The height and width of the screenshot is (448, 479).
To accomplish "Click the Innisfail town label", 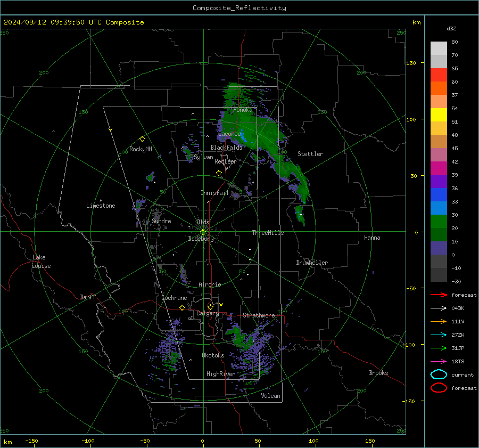I will pyautogui.click(x=214, y=193).
